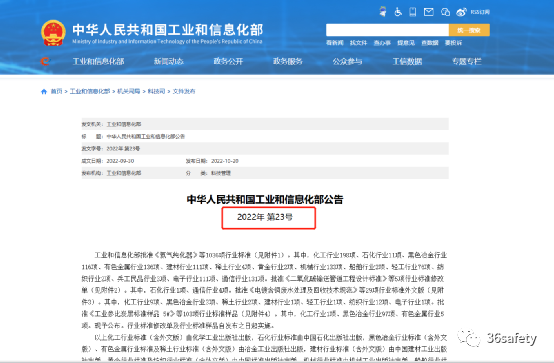Screen dimensions: 554x363
Task: Click the 发布日期 value 2022-10-20
Action: tap(225, 161)
